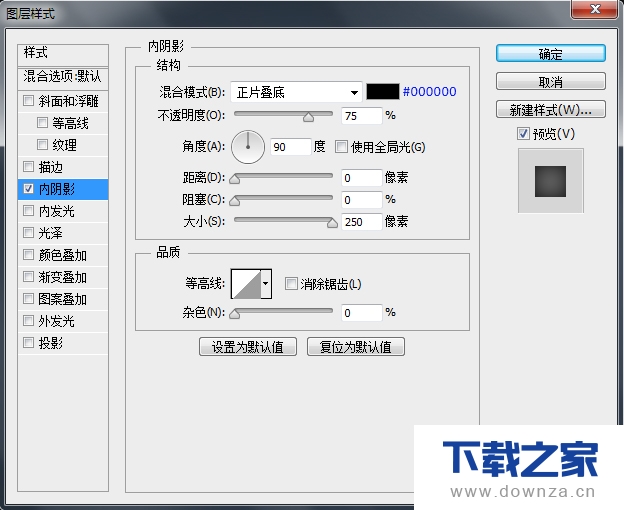This screenshot has height=510, width=624.
Task: Enable the 外发光 checkbox
Action: click(28, 320)
